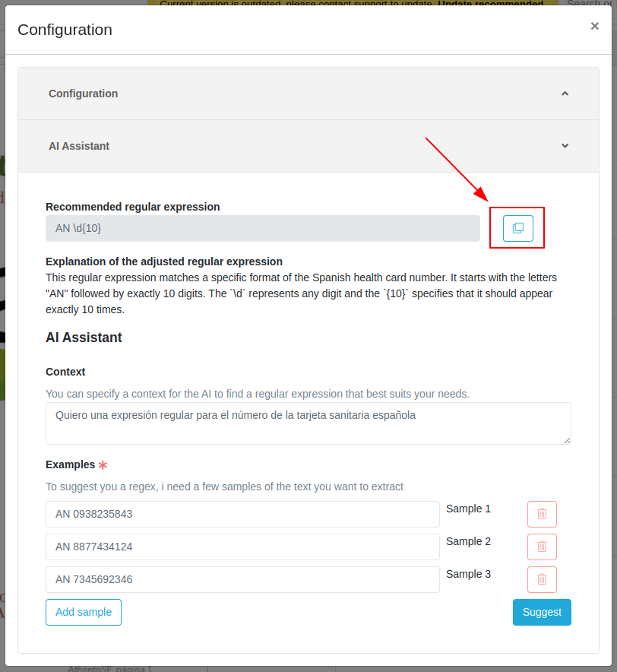
Task: Click the Examples required field label
Action: [x=71, y=464]
